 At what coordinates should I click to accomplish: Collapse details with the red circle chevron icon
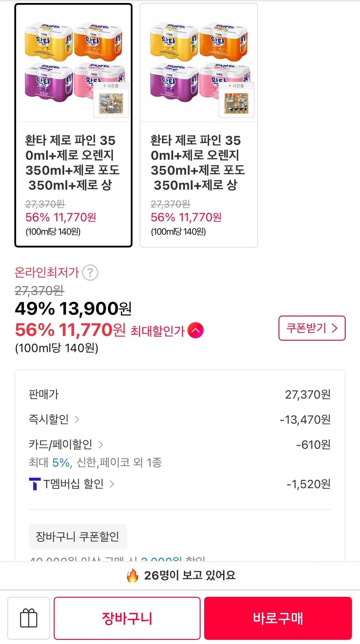[x=196, y=330]
